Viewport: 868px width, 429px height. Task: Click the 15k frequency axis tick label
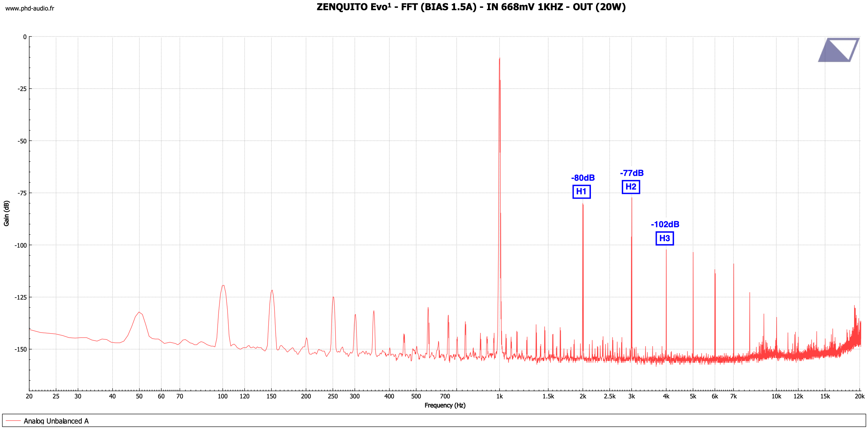point(825,396)
